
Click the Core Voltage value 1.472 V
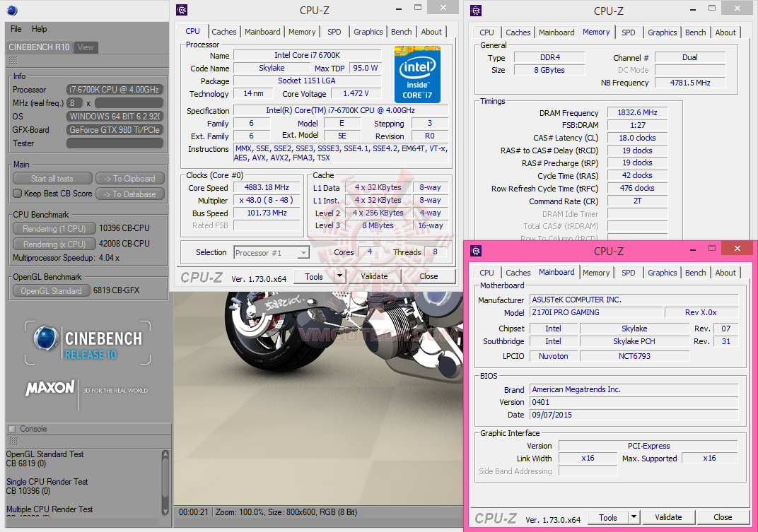tap(356, 93)
